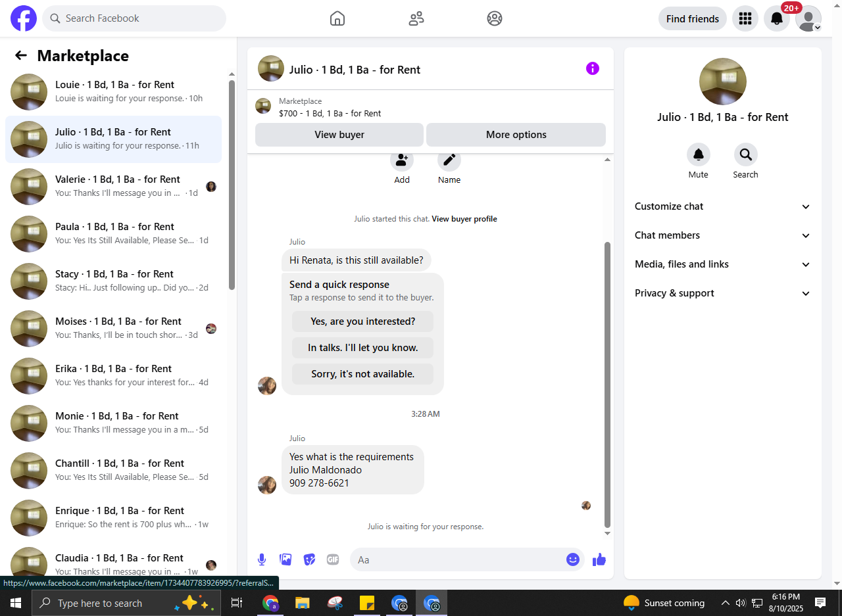Viewport: 842px width, 616px height.
Task: Expand the Privacy & support section
Action: click(x=723, y=293)
